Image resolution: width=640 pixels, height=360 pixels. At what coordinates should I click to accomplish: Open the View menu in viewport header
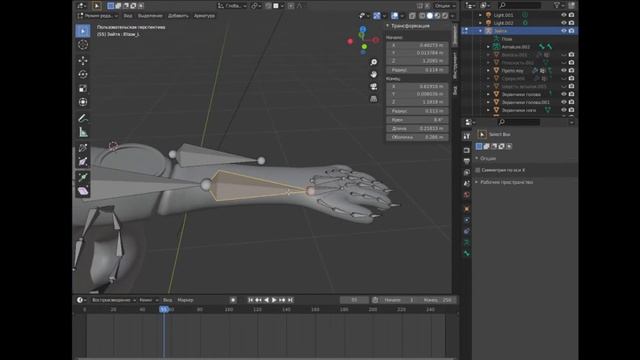[x=128, y=16]
